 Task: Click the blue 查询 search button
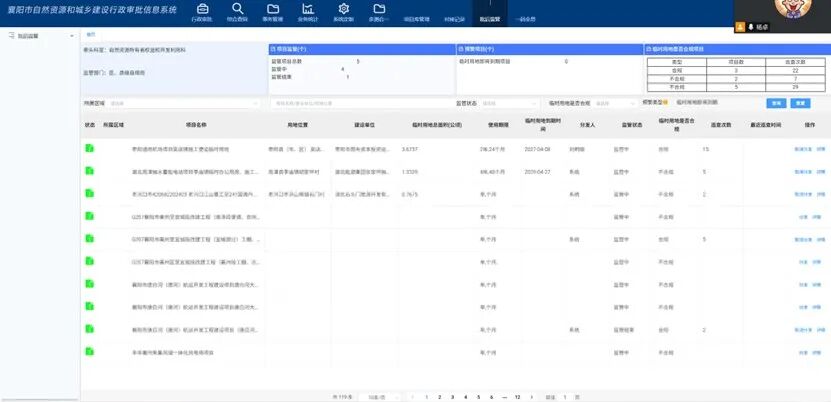(776, 102)
